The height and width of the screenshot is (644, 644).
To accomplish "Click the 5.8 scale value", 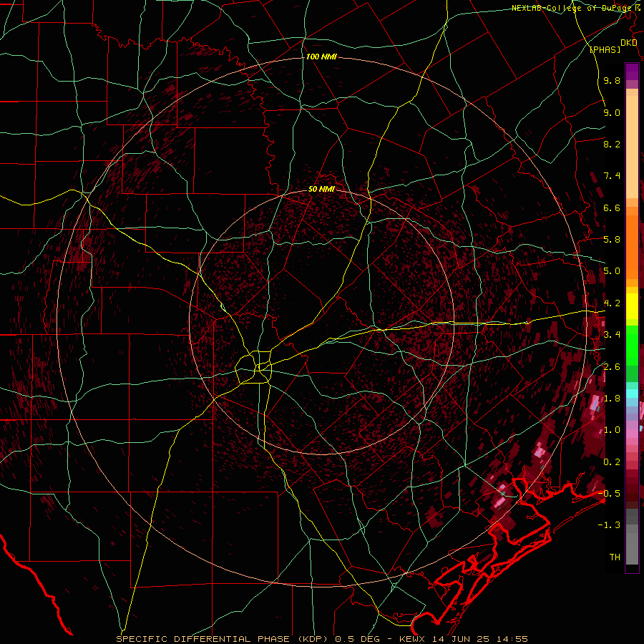I will point(612,240).
